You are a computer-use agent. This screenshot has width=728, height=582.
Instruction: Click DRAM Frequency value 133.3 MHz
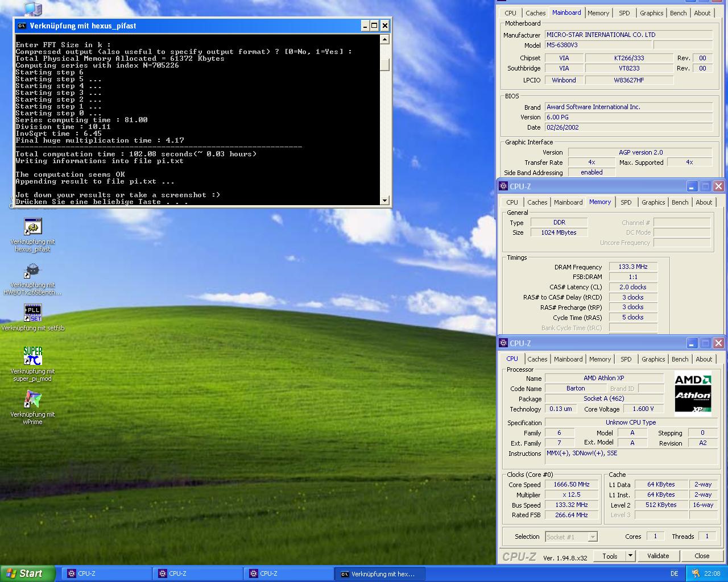click(x=633, y=267)
